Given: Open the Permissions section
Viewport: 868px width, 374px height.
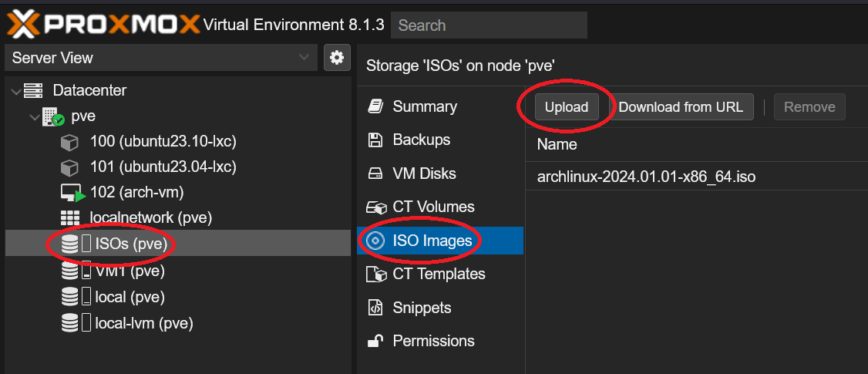Looking at the screenshot, I should pos(441,341).
